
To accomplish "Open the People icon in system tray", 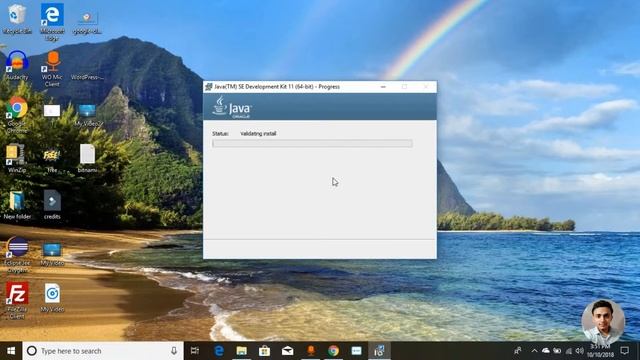I will tap(518, 351).
